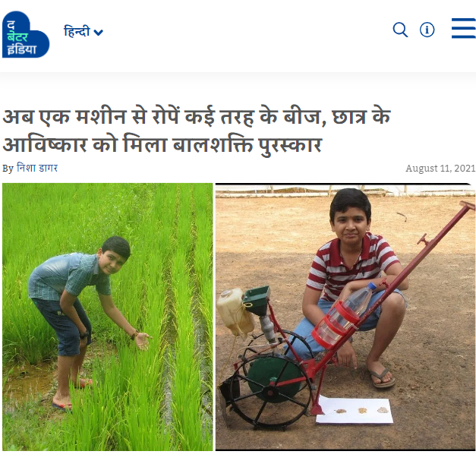The height and width of the screenshot is (467, 476).
Task: Click The Better India logo
Action: point(26,34)
